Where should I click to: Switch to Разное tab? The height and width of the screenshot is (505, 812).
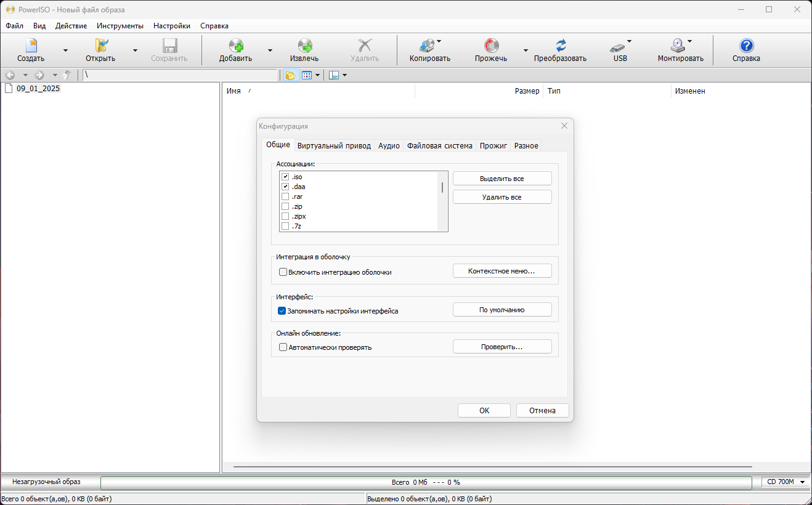[526, 146]
